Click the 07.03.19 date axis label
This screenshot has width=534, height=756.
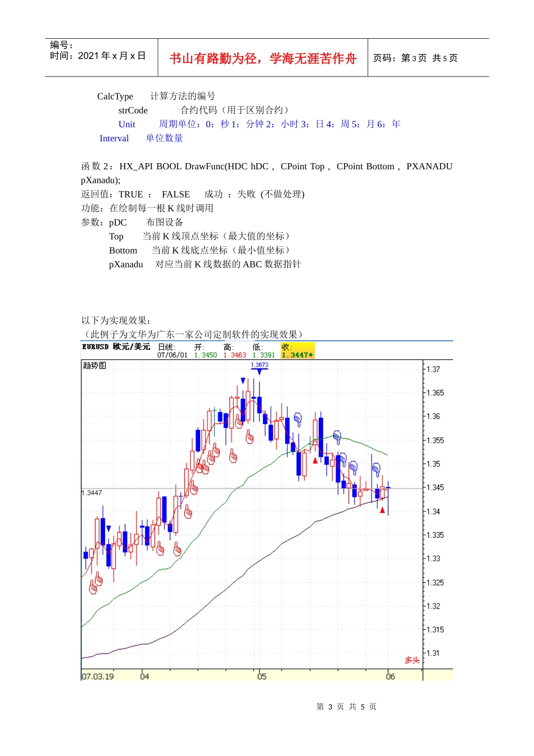tap(98, 676)
